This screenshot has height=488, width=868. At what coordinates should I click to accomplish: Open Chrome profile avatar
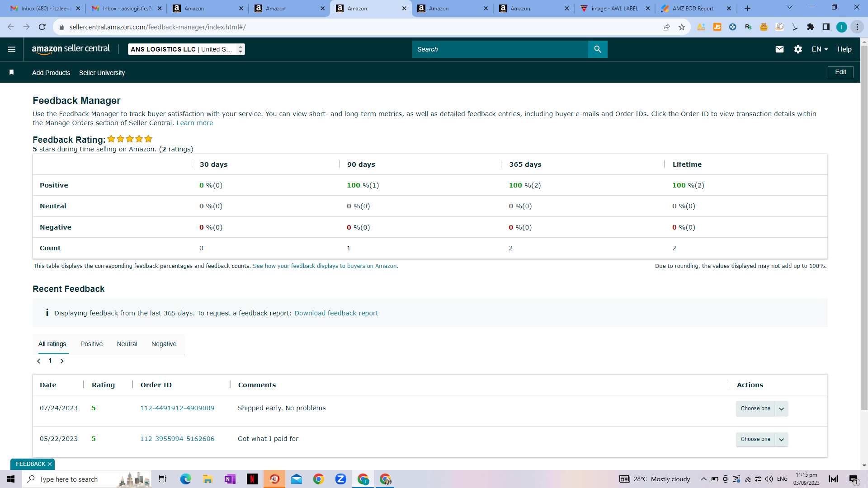tap(841, 27)
